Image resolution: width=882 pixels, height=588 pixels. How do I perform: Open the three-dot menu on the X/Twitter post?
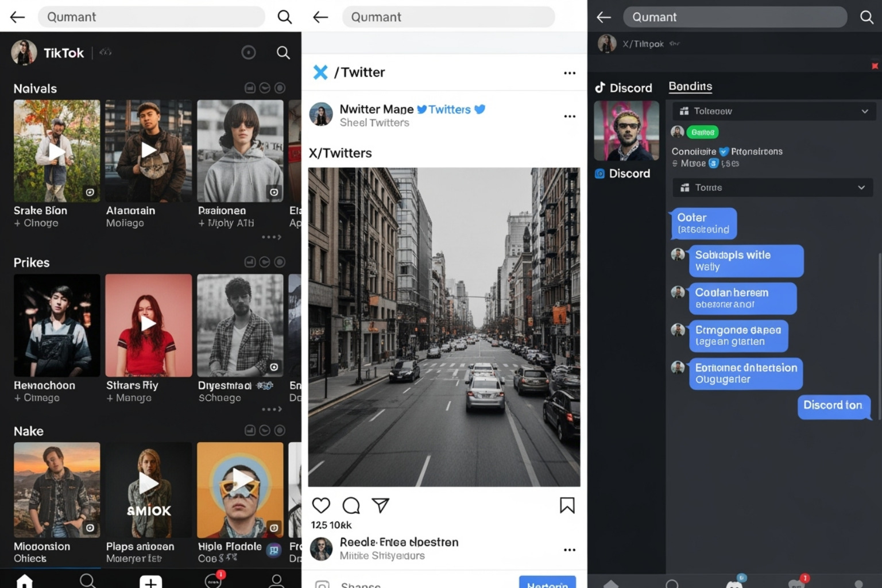[x=570, y=116]
